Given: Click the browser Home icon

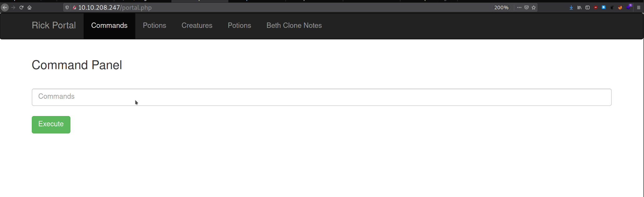Looking at the screenshot, I should [30, 8].
